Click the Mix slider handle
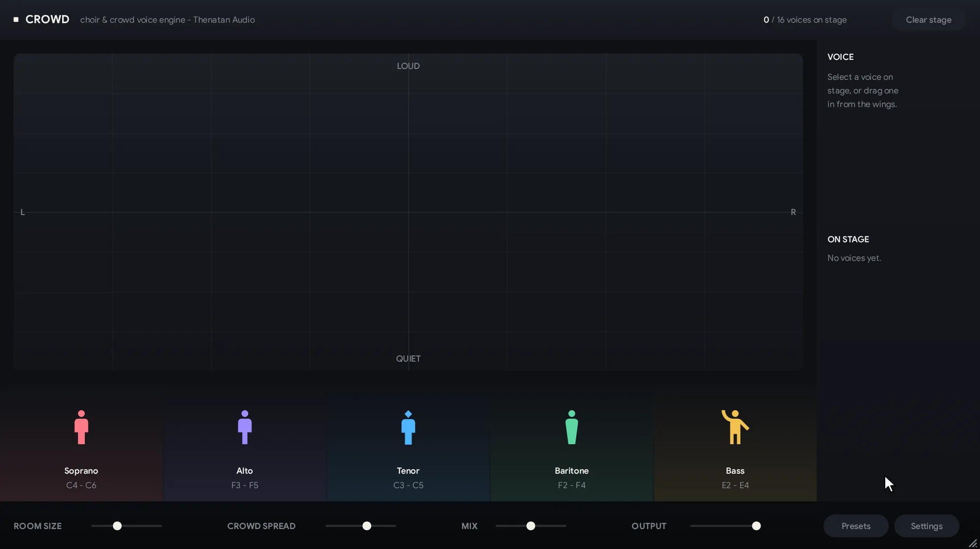The height and width of the screenshot is (549, 980). click(530, 526)
